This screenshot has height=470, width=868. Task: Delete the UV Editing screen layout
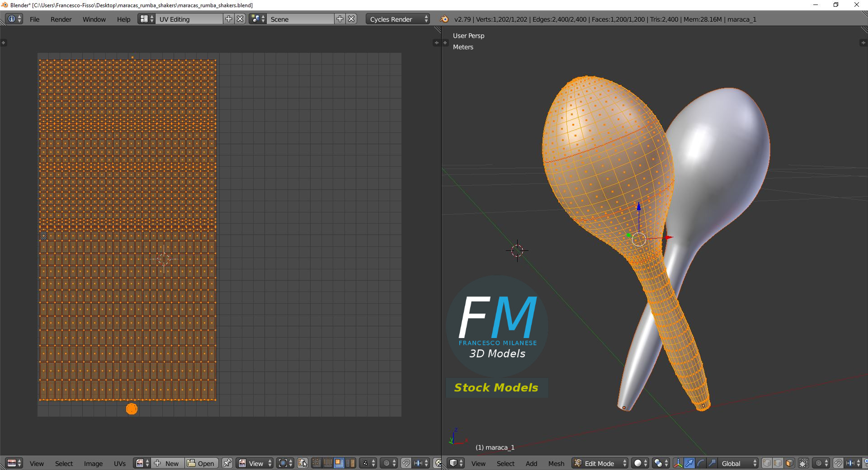241,19
